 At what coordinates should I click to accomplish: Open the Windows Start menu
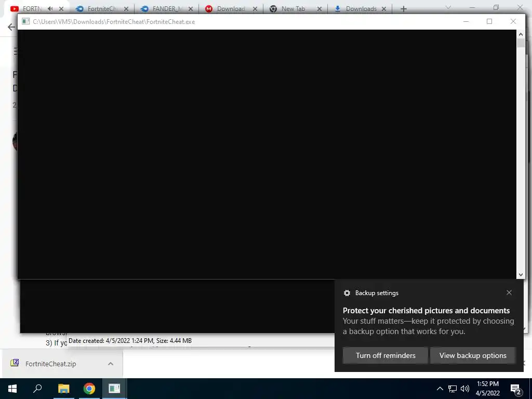click(12, 389)
